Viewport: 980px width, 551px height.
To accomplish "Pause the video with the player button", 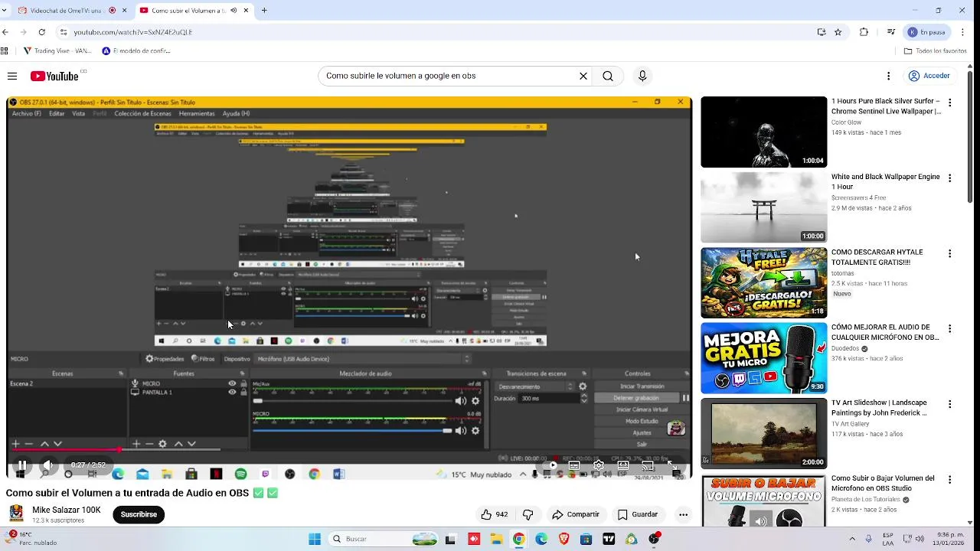I will point(22,465).
